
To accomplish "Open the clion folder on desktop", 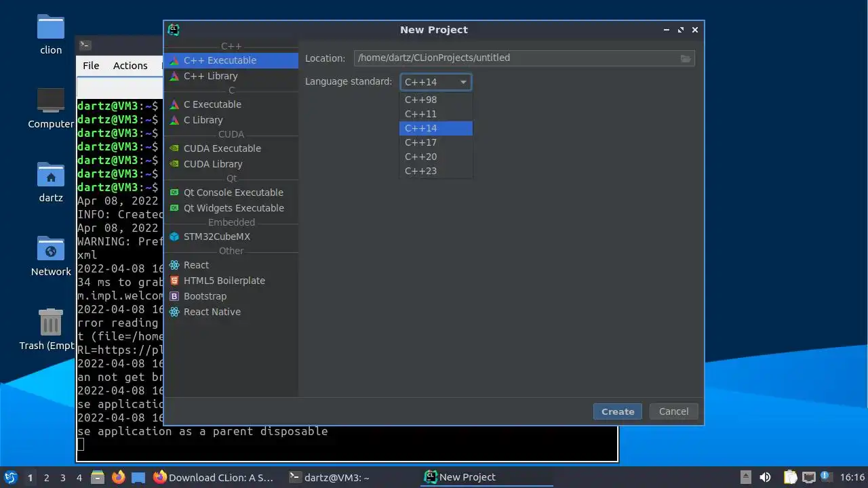I will (x=51, y=35).
